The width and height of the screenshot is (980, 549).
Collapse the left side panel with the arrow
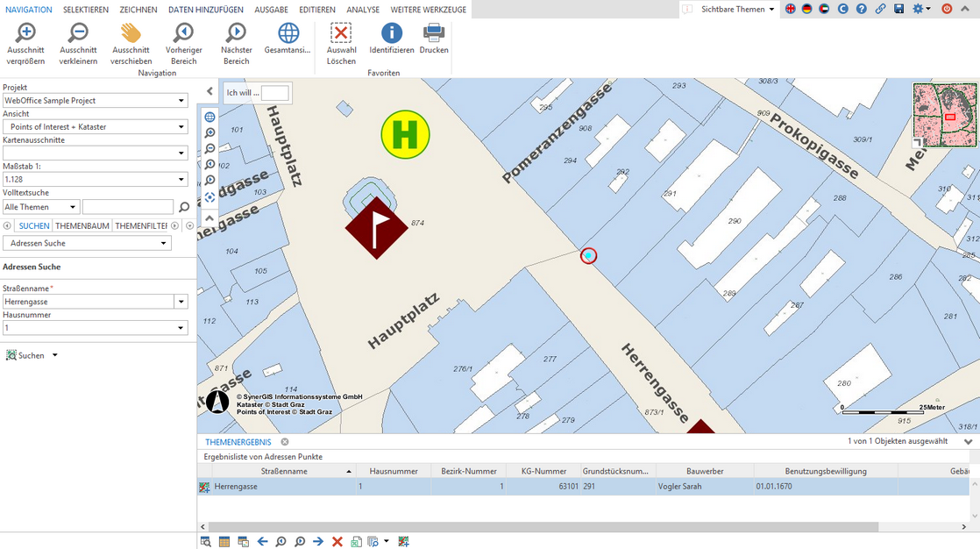coord(209,91)
